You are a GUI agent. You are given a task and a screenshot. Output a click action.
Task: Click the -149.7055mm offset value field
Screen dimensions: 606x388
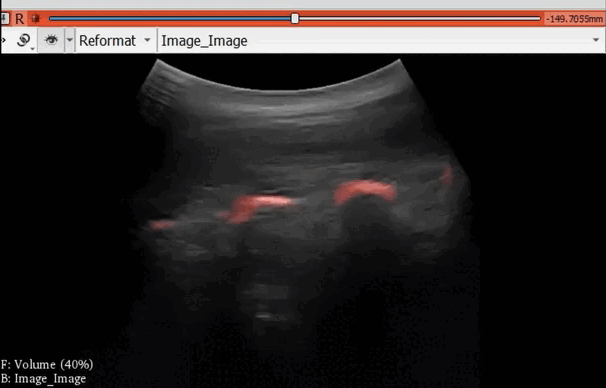574,19
